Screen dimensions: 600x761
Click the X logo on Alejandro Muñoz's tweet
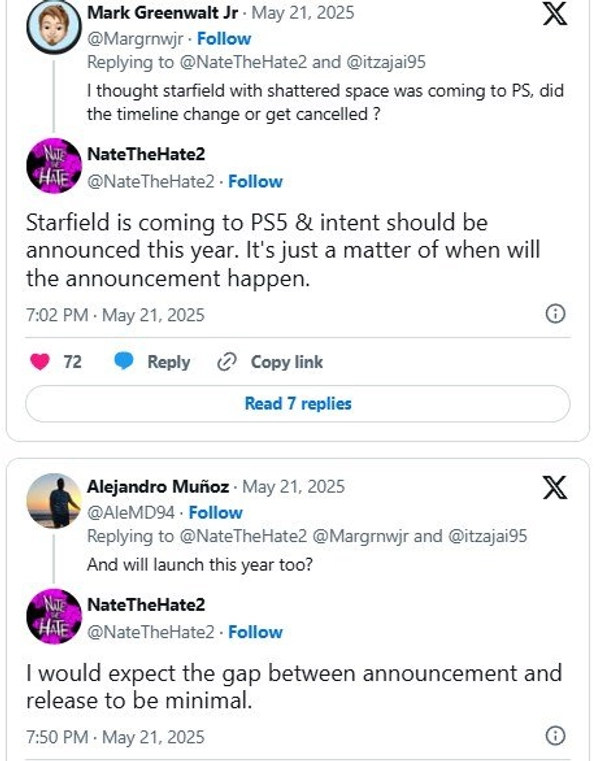(x=553, y=488)
